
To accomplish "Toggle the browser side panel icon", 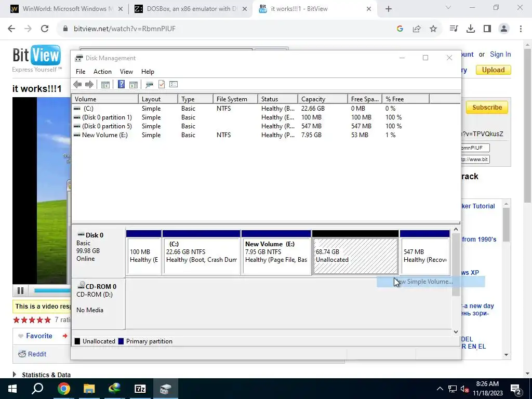I will 487,29.
